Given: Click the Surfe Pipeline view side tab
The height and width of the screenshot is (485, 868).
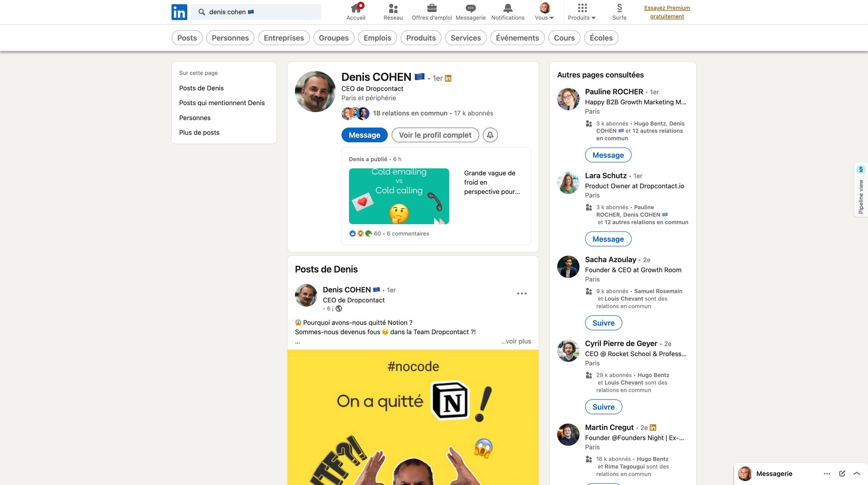Looking at the screenshot, I should coord(861,190).
